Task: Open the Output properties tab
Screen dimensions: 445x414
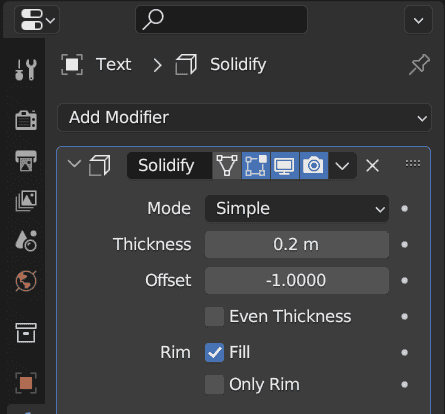Action: (26, 161)
